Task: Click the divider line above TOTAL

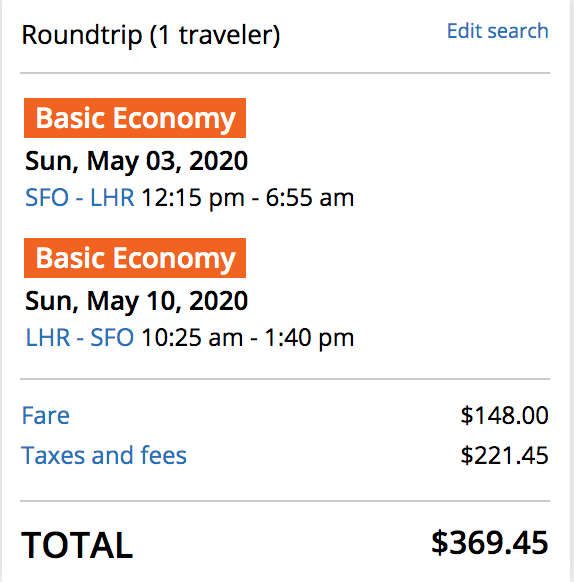Action: [285, 501]
